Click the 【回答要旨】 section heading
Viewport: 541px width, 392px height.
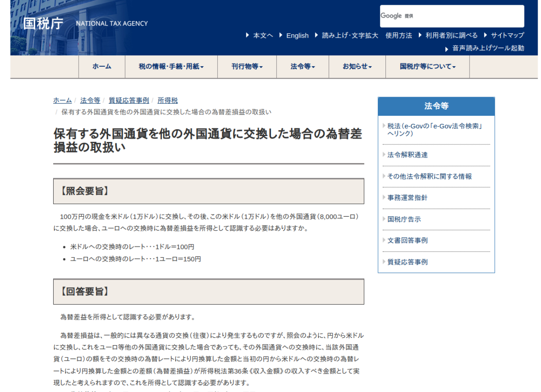[209, 292]
